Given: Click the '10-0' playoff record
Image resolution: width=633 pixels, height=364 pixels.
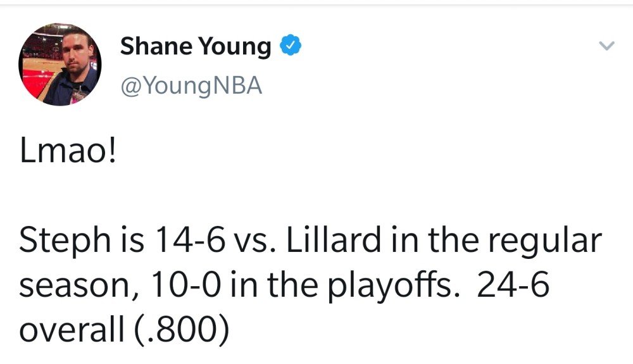Looking at the screenshot, I should click(187, 285).
